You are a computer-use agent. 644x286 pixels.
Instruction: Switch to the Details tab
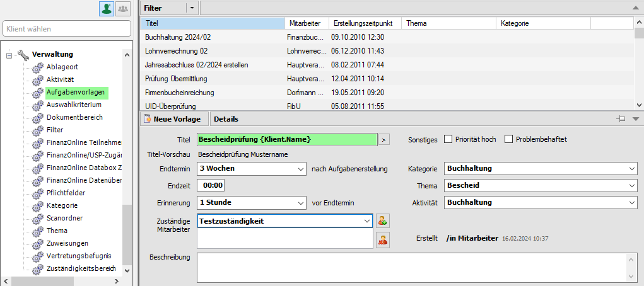point(226,119)
